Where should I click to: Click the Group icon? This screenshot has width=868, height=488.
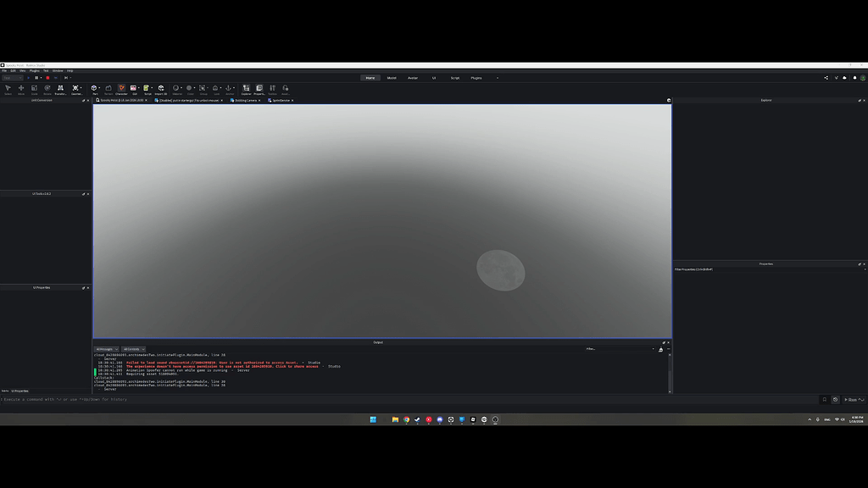[x=202, y=89]
